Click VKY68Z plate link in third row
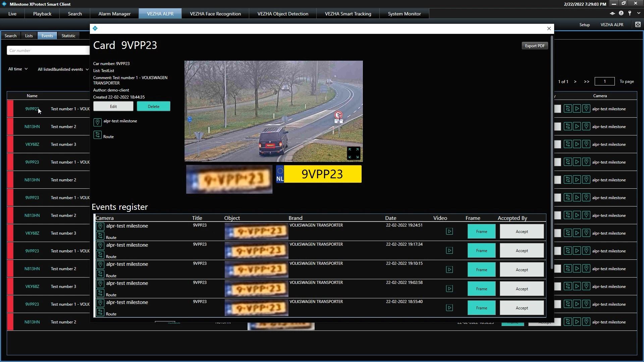 pos(32,144)
